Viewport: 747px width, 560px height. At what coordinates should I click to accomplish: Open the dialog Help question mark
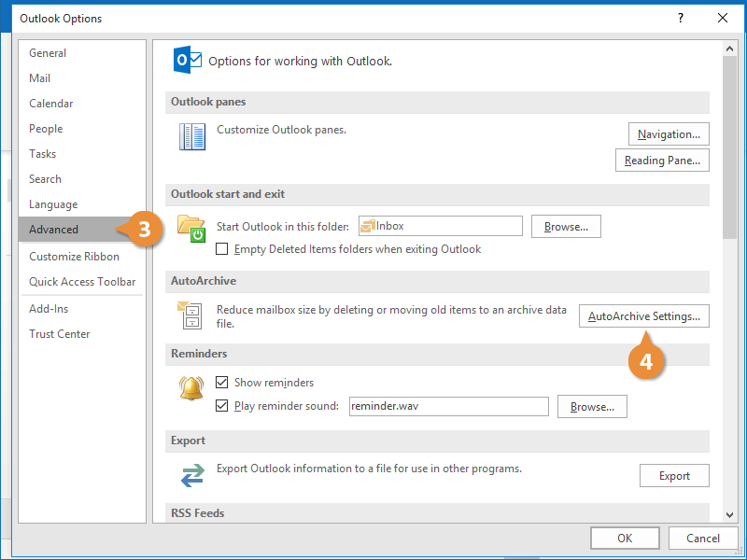tap(681, 18)
